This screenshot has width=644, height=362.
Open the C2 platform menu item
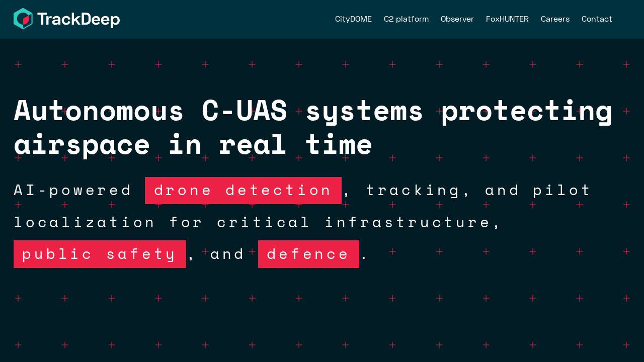(406, 19)
